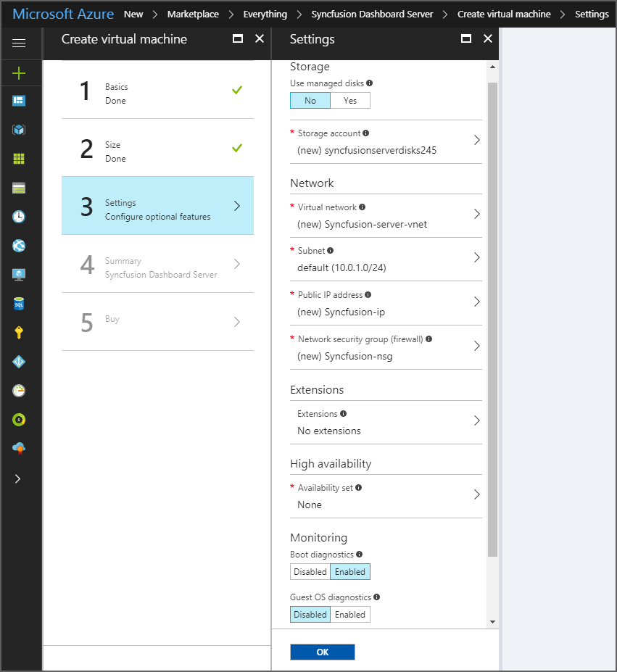Click the green plus New resource icon
617x672 pixels.
click(x=19, y=73)
